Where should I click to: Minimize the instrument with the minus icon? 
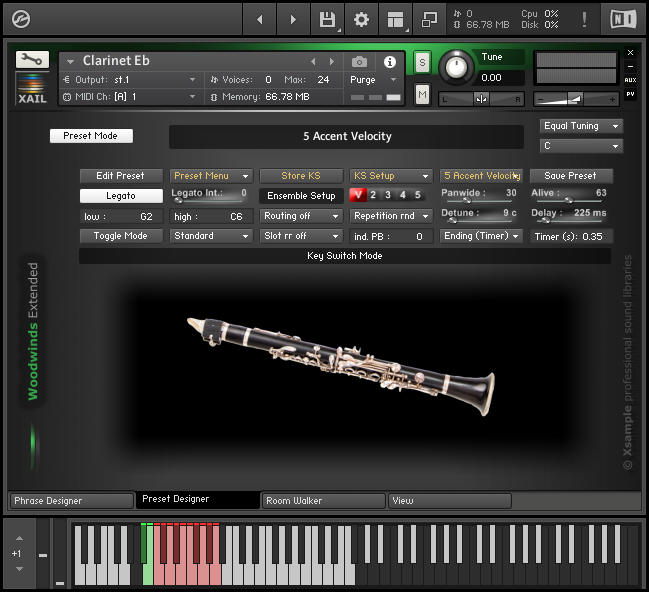[x=630, y=66]
